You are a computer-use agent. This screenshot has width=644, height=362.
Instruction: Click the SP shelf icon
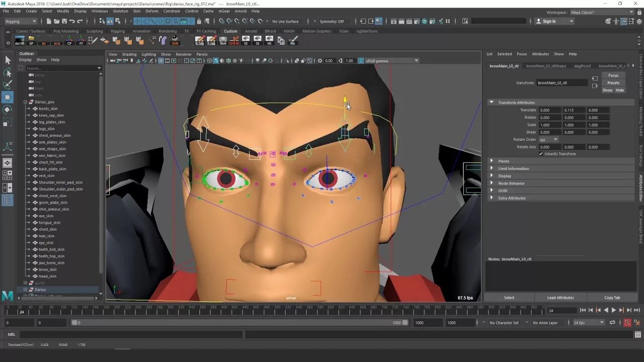coord(32,40)
